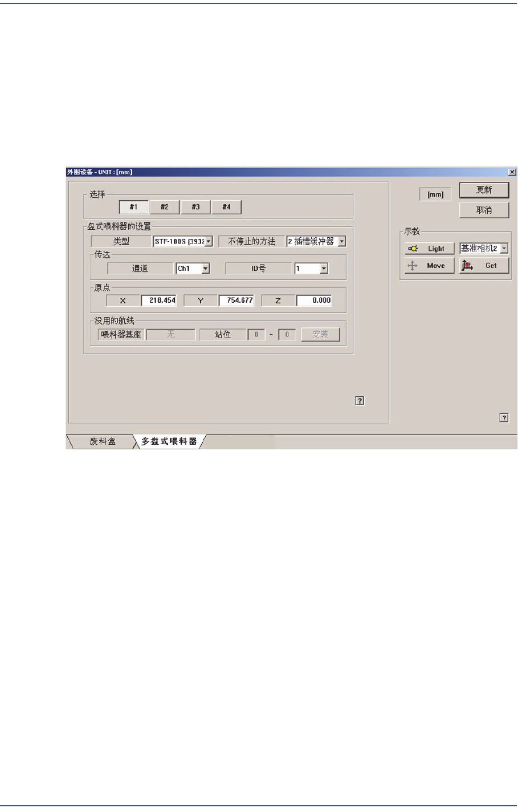Screen dimensions: 518x812
Task: Expand the 基准相机2 camera dropdown
Action: pyautogui.click(x=484, y=249)
